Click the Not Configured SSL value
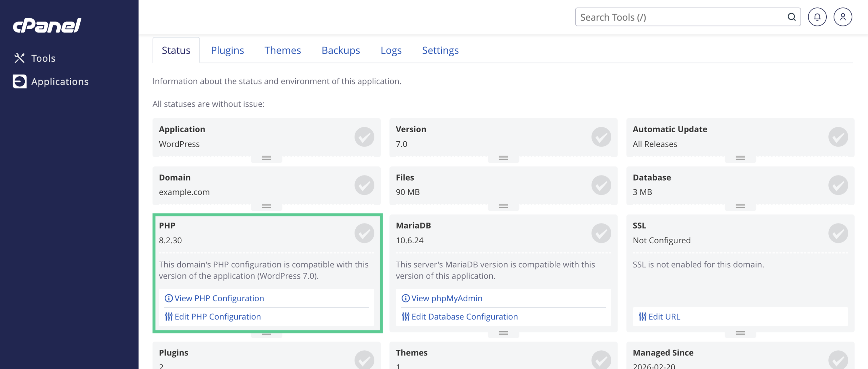868x369 pixels. pyautogui.click(x=662, y=240)
